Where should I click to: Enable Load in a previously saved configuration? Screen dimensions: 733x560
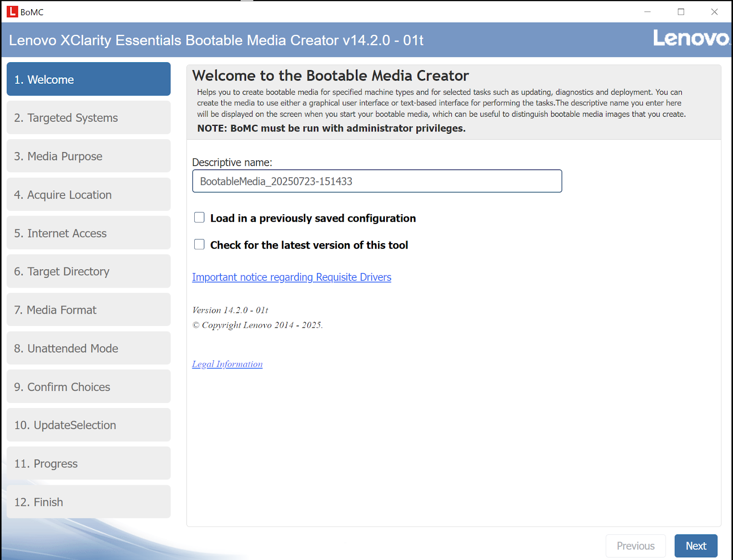[199, 217]
